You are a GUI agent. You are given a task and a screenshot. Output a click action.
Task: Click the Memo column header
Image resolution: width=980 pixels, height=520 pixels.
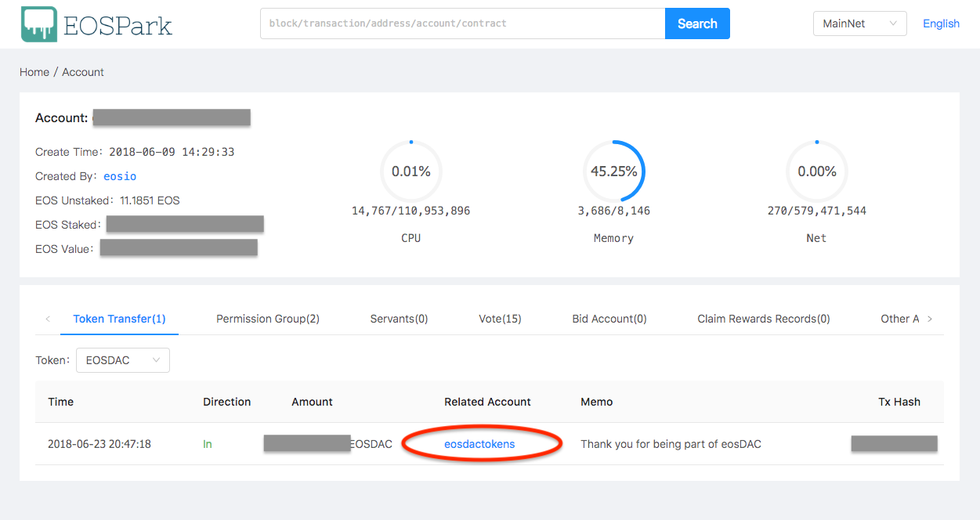[597, 402]
